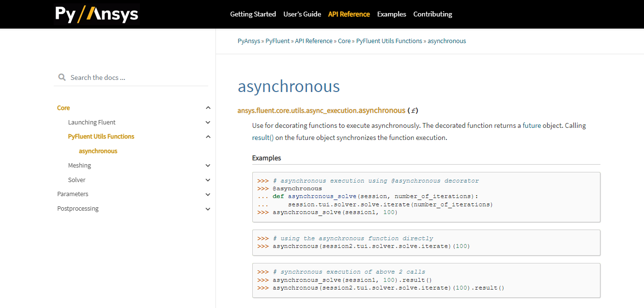Open the Contributing page
The height and width of the screenshot is (308, 644).
433,14
